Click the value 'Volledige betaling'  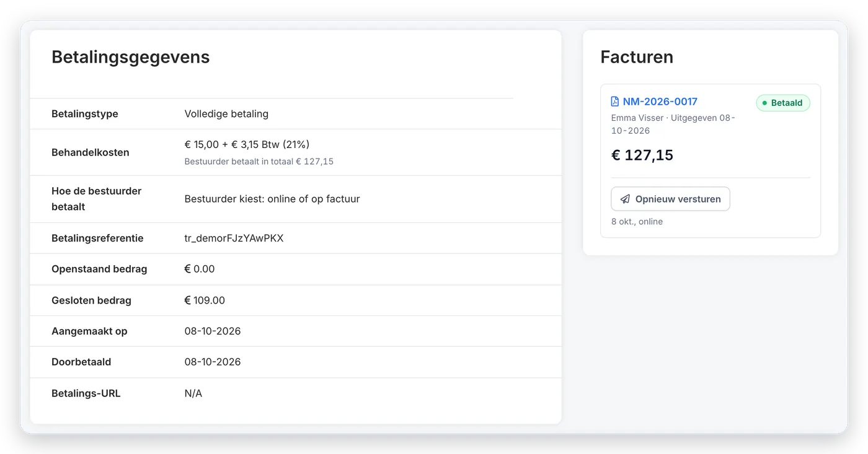click(226, 114)
